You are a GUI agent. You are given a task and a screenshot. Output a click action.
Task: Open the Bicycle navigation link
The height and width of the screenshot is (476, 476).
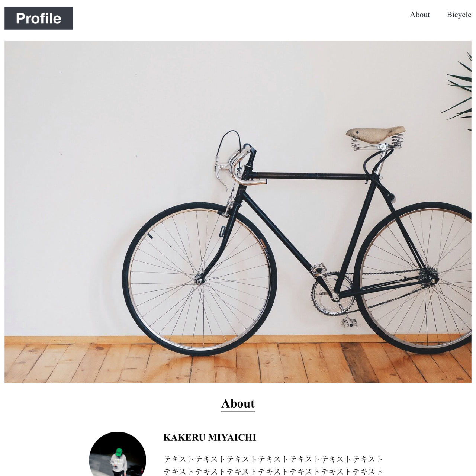point(459,15)
